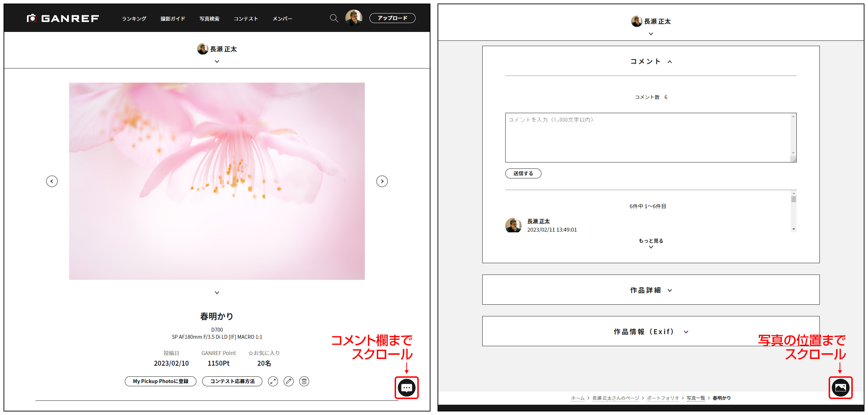Screen dimensions: 868x415
Task: Click the main sakura photo
Action: pyautogui.click(x=217, y=181)
